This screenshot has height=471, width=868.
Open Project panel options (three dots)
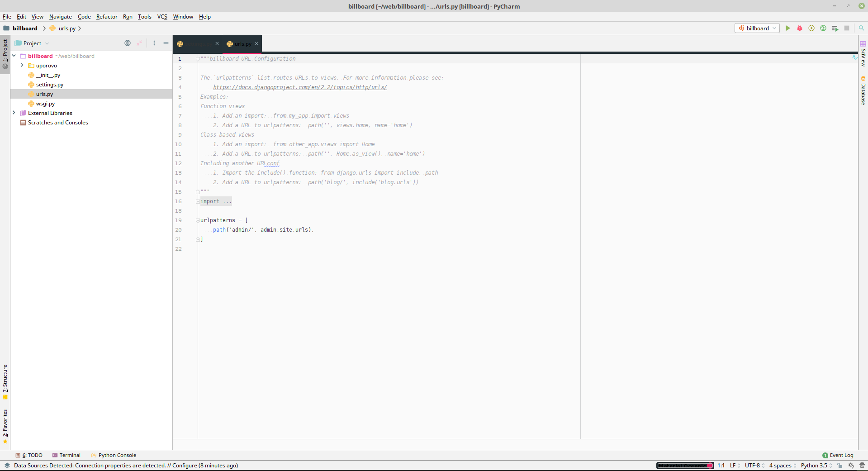154,43
